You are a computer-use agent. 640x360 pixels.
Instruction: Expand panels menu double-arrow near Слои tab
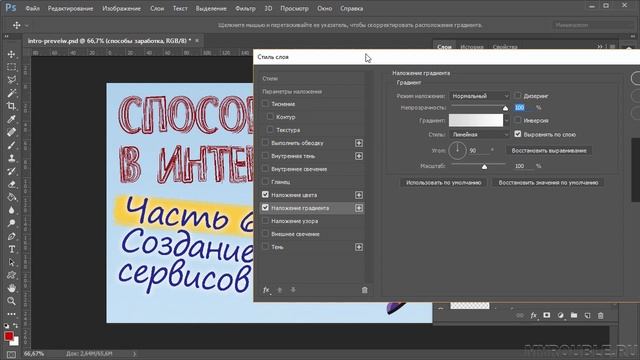coord(600,47)
